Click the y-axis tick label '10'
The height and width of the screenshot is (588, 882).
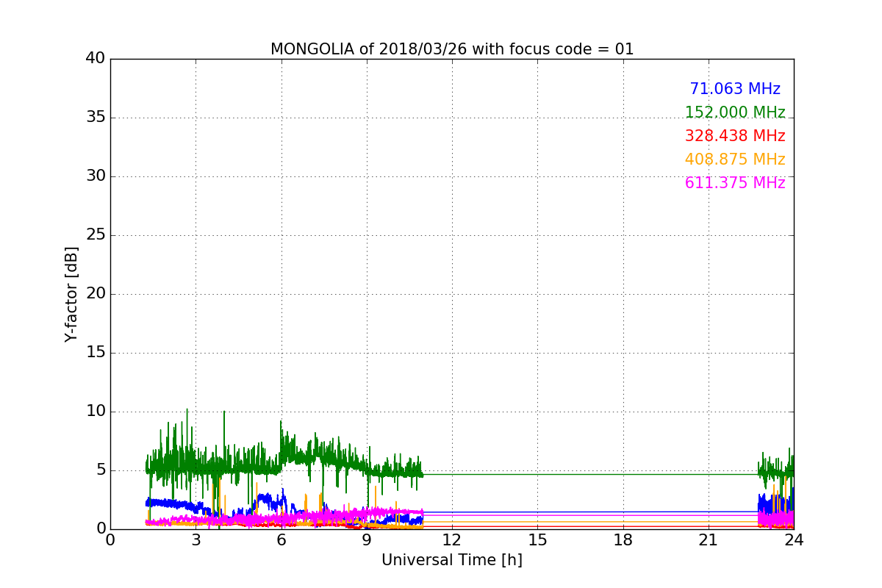click(96, 412)
